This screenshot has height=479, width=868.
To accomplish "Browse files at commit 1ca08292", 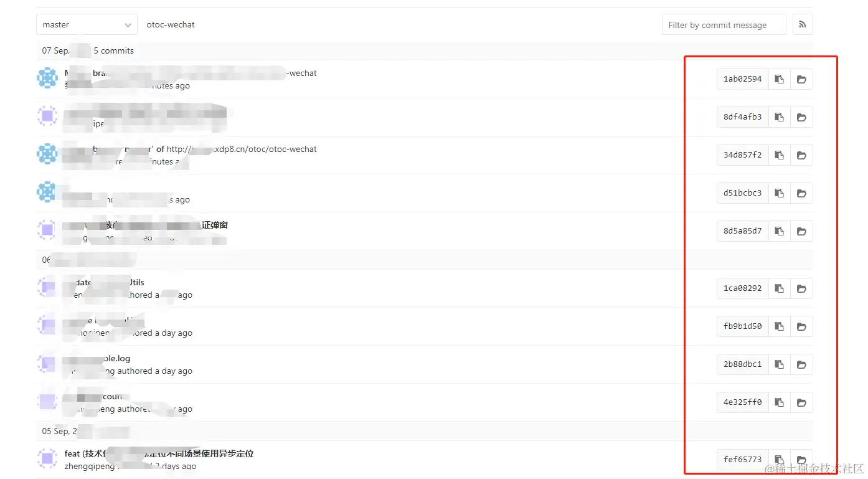I will [801, 288].
